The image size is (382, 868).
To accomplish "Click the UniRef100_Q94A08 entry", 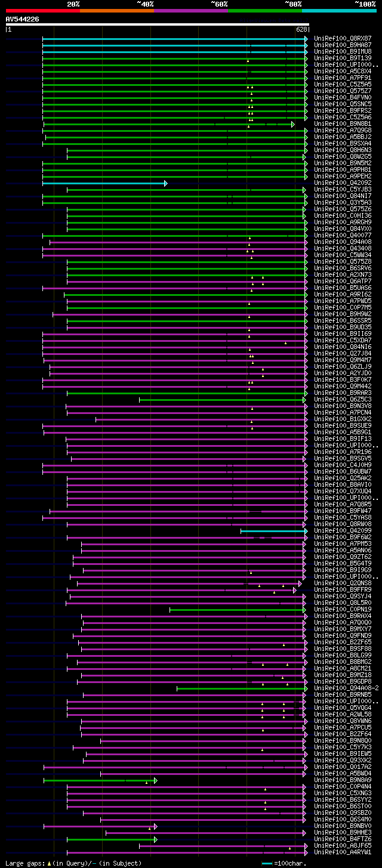I will (343, 242).
